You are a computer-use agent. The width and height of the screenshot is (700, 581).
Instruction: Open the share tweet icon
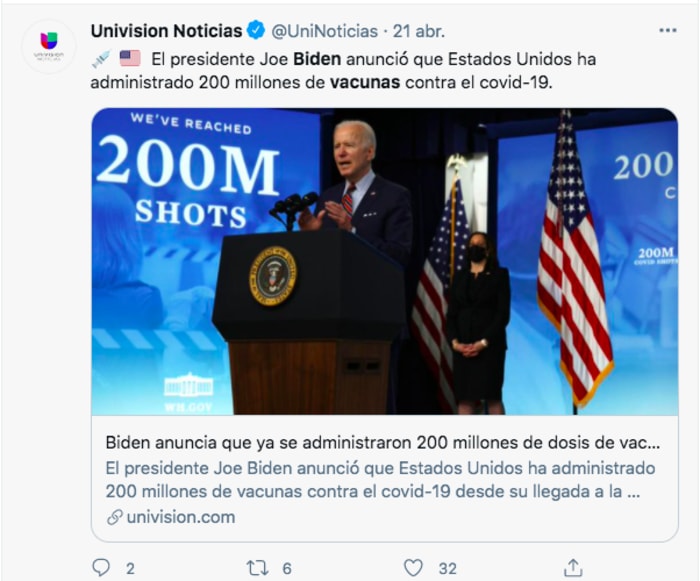(572, 567)
